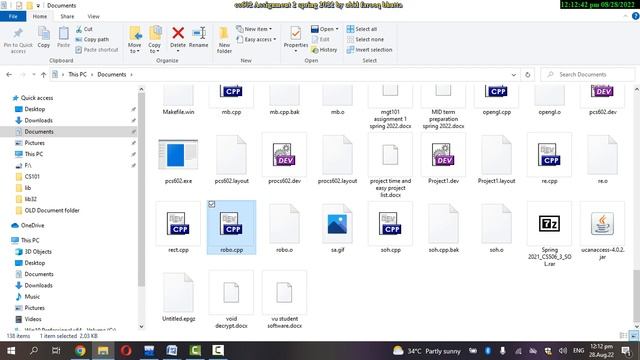Open Task View on taskbar
Viewport: 640px width, 360px height.
click(56, 351)
